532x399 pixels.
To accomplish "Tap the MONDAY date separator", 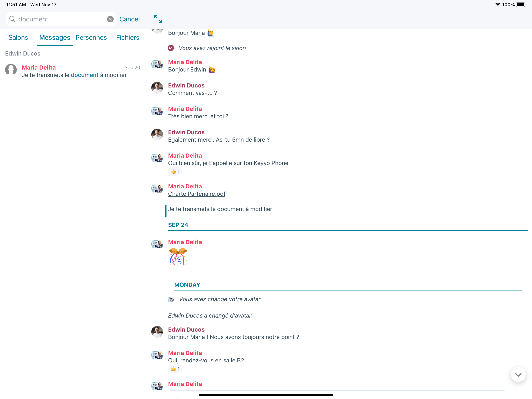I will (x=187, y=285).
